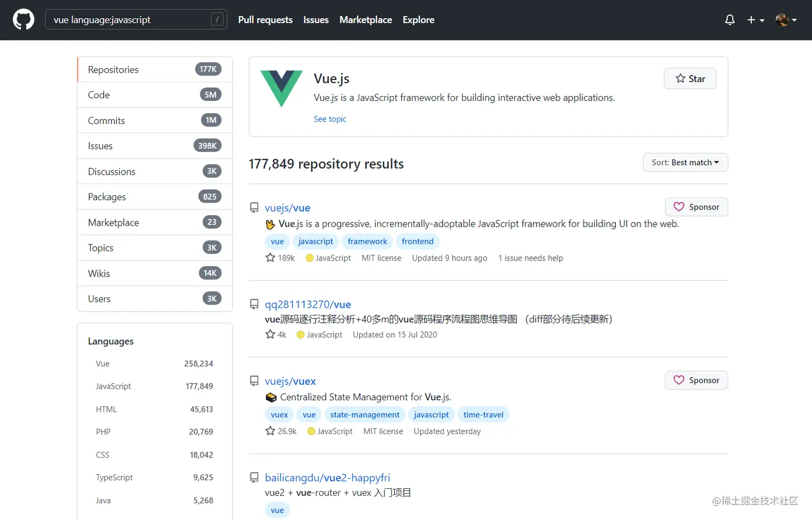Click the 26.9k star icon
The height and width of the screenshot is (520, 812).
click(x=270, y=431)
